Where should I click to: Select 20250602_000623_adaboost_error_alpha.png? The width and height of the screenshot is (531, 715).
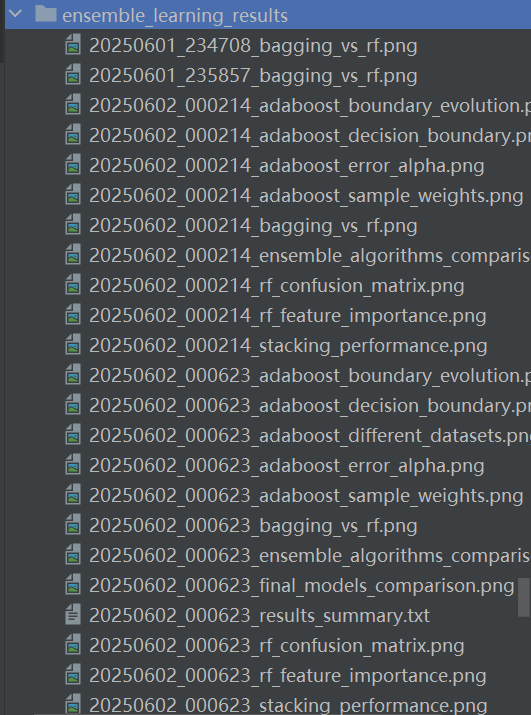287,466
